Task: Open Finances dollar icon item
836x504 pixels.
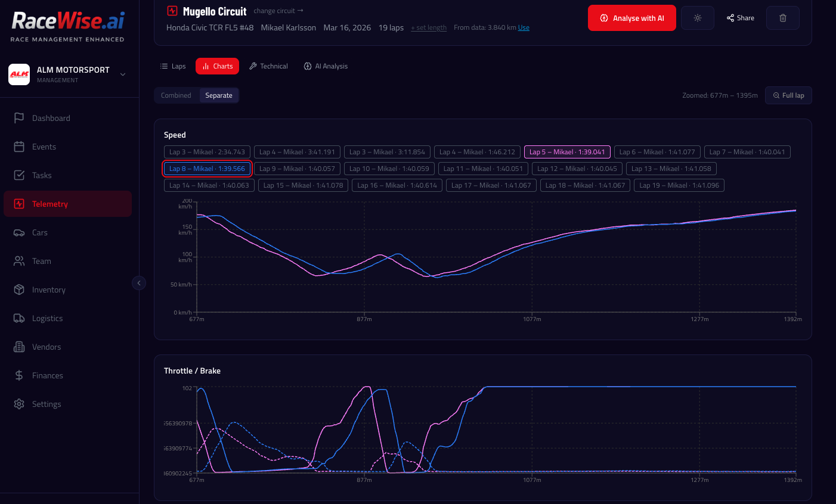Action: pos(19,375)
